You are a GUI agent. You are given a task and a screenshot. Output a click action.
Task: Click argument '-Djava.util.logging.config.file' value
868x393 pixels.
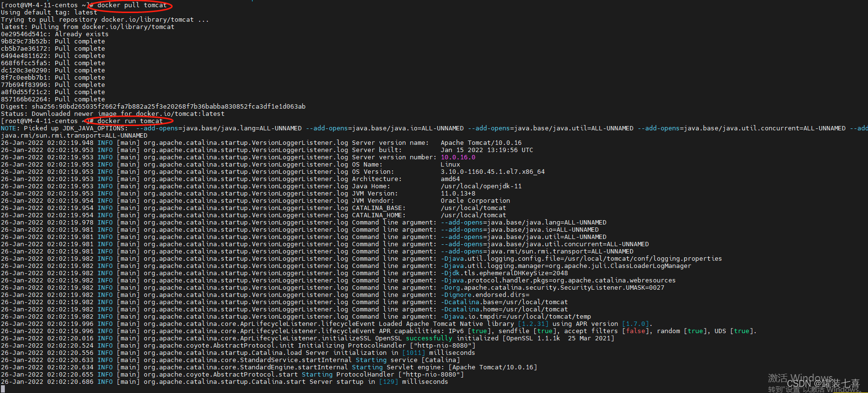pos(581,259)
